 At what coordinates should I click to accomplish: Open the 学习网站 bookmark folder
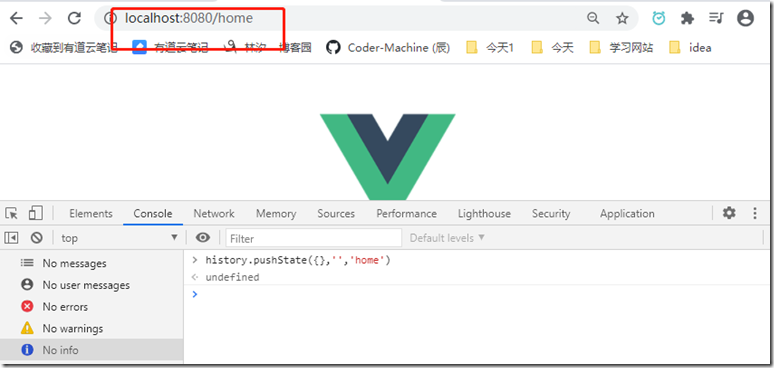coord(621,47)
